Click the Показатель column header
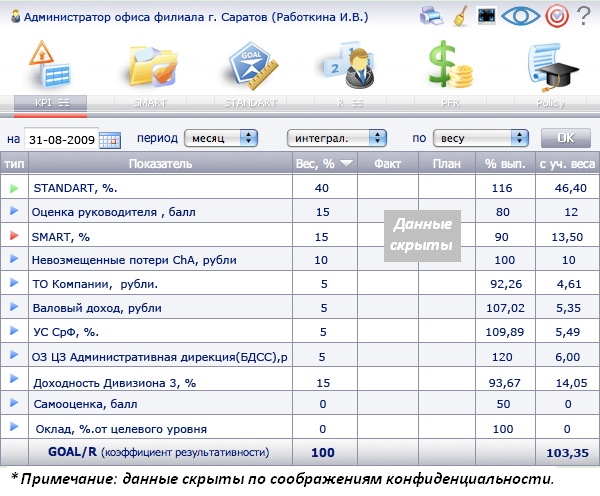Screen dimensions: 600x496 point(160,164)
